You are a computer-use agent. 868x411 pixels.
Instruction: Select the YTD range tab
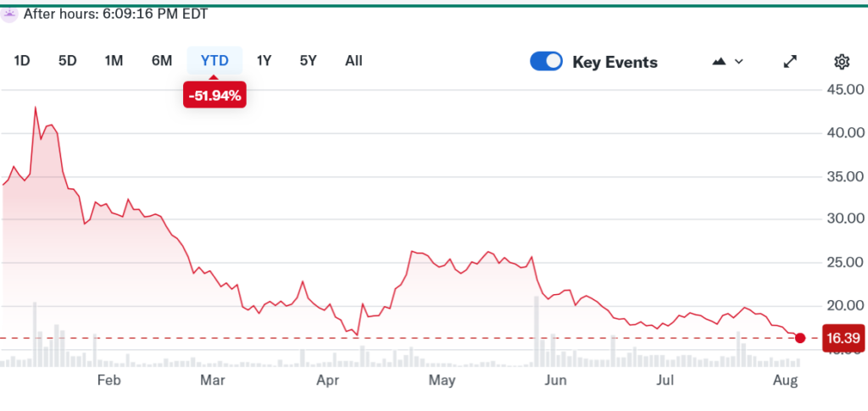(214, 60)
